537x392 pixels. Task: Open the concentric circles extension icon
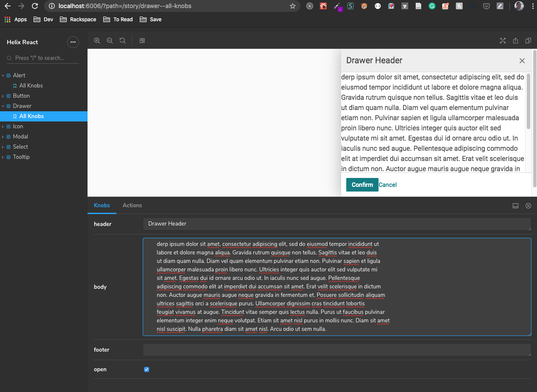coord(310,6)
